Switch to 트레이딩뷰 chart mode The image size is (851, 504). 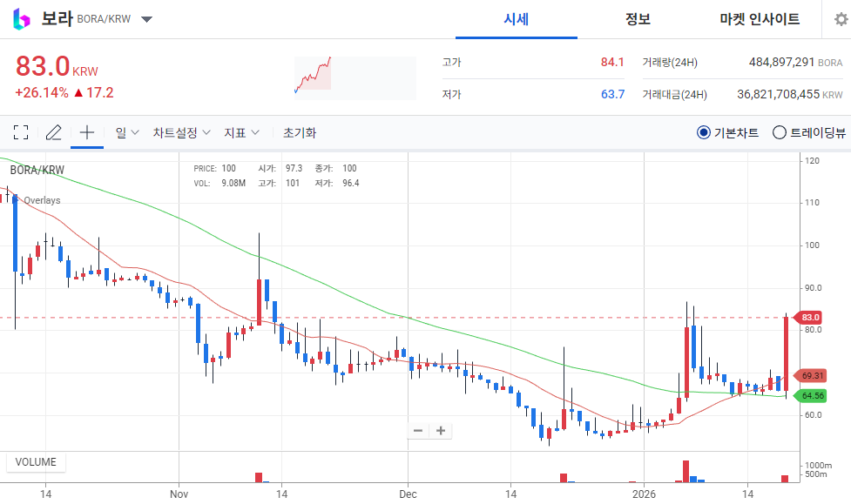click(x=776, y=132)
